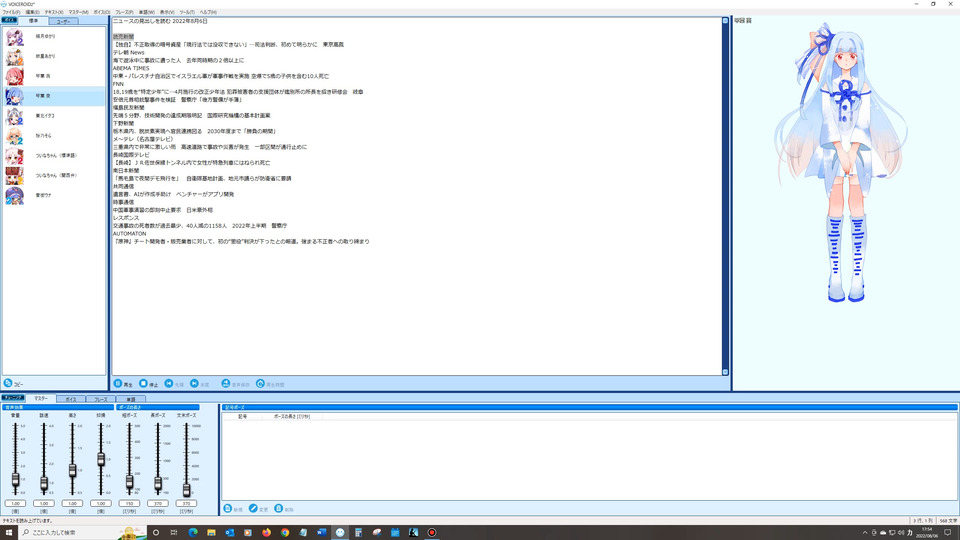Viewport: 960px width, 540px height.
Task: Switch to the ユーザー voice tab
Action: pos(63,21)
